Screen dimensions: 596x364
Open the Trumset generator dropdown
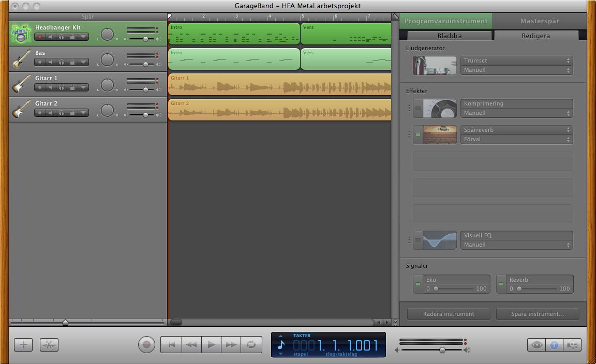[x=516, y=60]
